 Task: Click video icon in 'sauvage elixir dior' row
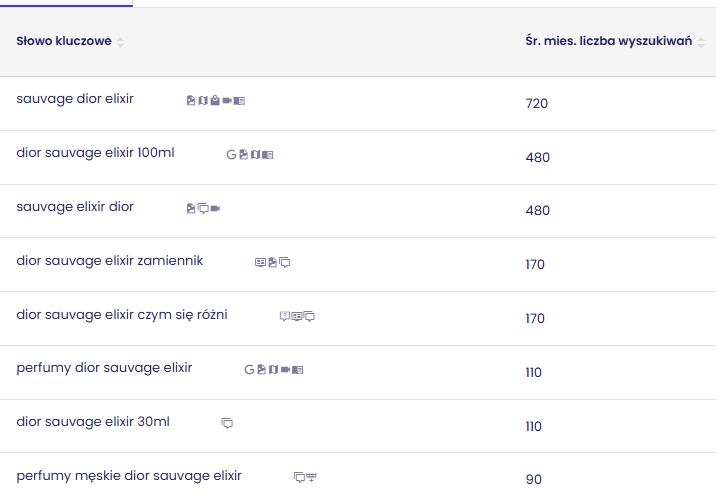[x=215, y=209]
